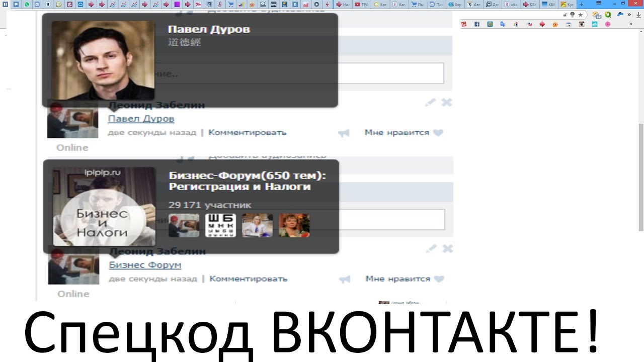Open the "Павел Дуров" link in post
644x362 pixels.
[141, 119]
